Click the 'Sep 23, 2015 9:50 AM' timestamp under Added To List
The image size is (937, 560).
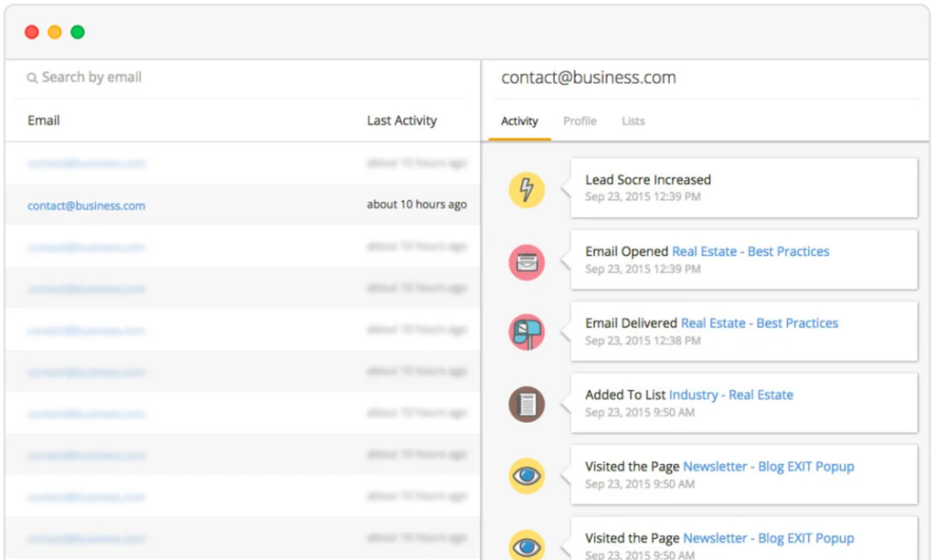point(640,413)
